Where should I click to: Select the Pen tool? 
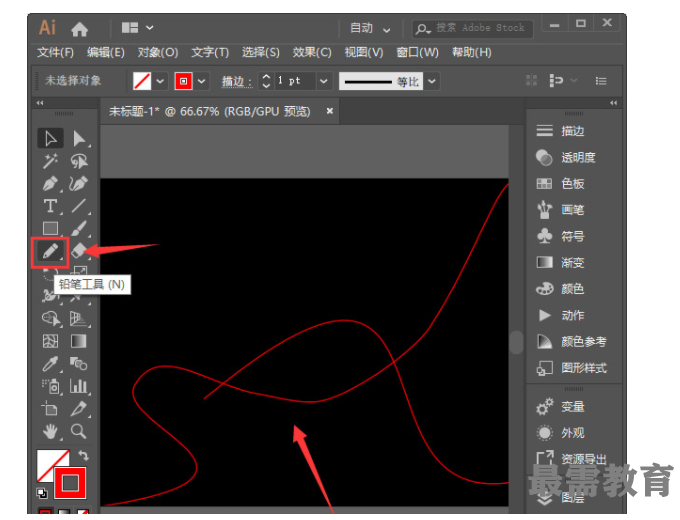pos(50,183)
